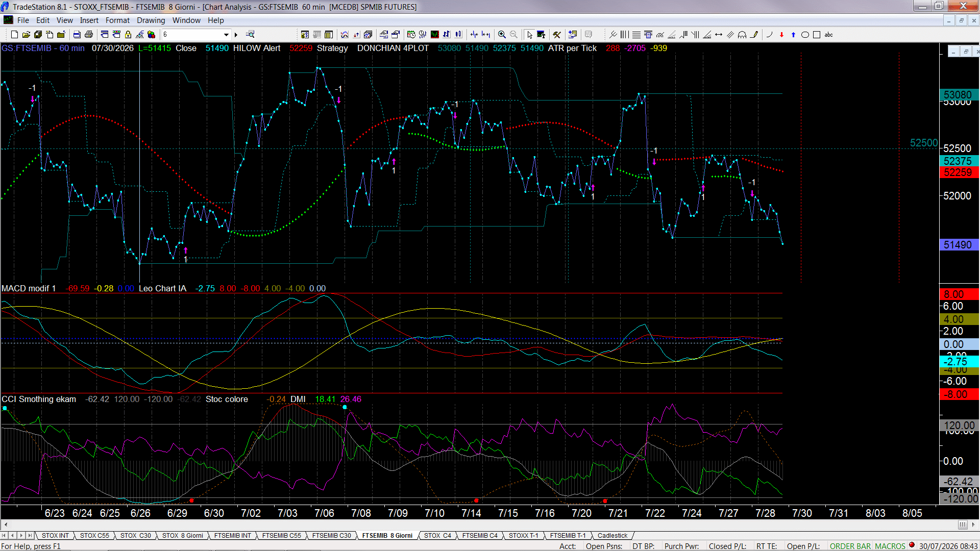This screenshot has width=980, height=551.
Task: Click the expand bar spacing icon
Action: click(x=486, y=35)
